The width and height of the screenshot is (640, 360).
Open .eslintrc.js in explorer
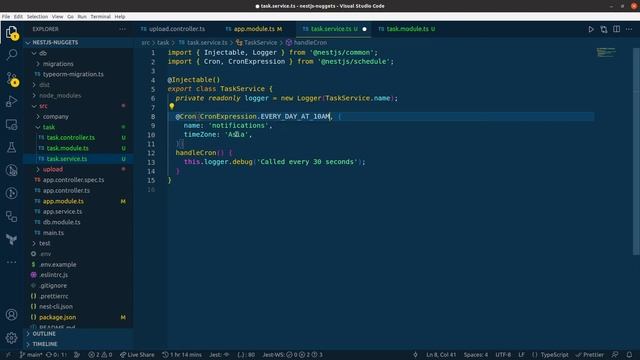click(x=53, y=275)
